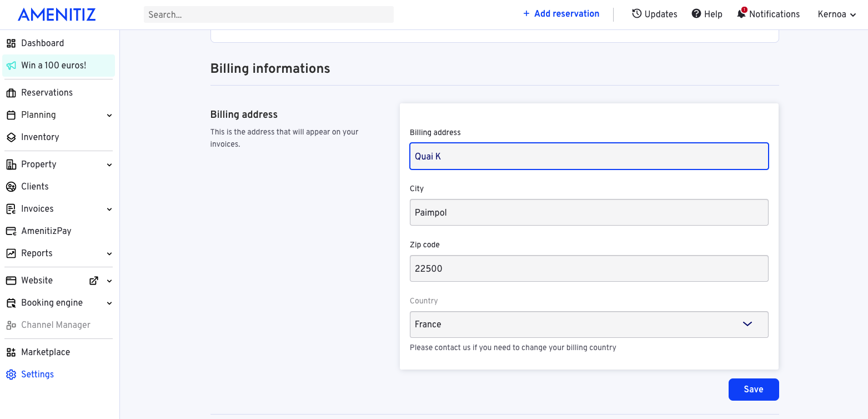The width and height of the screenshot is (868, 419).
Task: Click the Planning calendar icon
Action: click(11, 115)
